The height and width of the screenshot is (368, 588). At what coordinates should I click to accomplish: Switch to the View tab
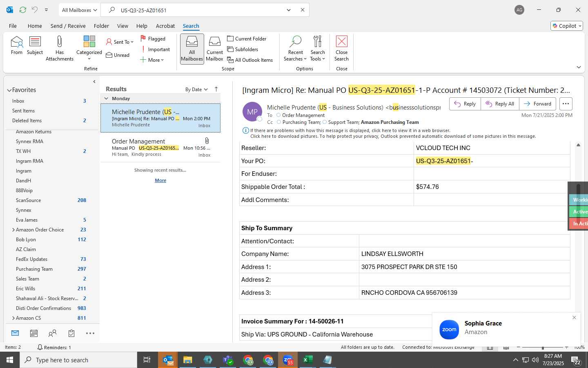(122, 26)
